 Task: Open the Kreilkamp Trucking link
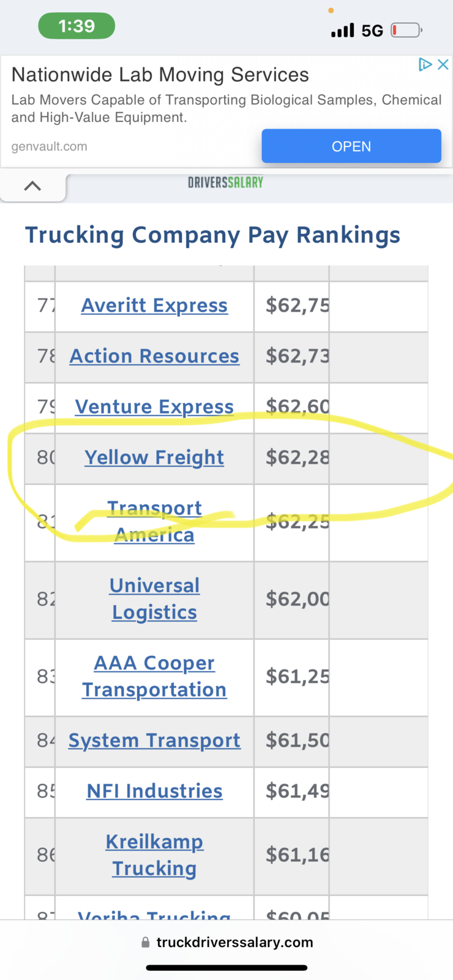point(154,856)
